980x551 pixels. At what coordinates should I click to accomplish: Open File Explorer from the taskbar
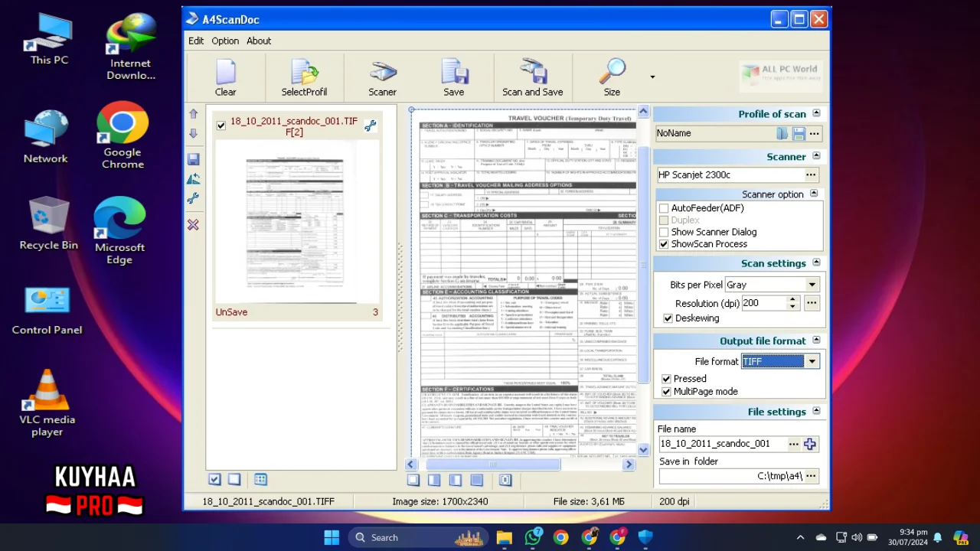point(504,537)
